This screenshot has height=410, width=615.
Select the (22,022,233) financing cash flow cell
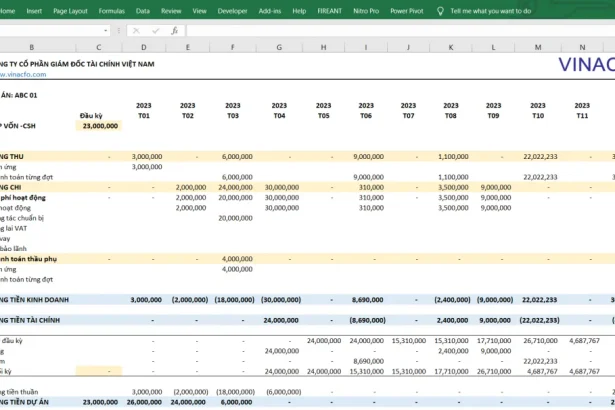538,321
